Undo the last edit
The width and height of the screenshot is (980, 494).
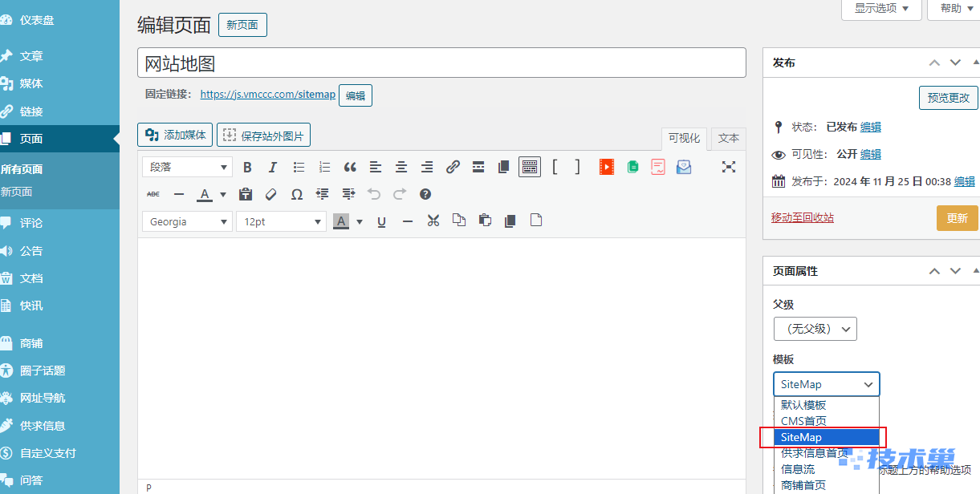pos(374,194)
